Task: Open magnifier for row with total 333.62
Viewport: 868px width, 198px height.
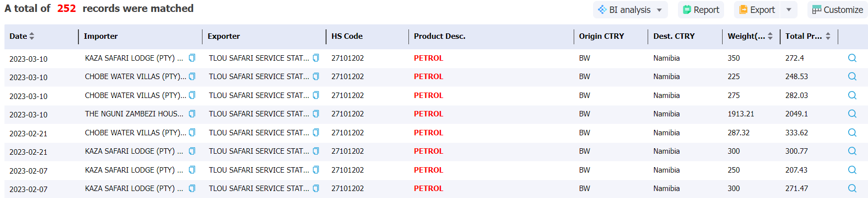Action: 852,133
